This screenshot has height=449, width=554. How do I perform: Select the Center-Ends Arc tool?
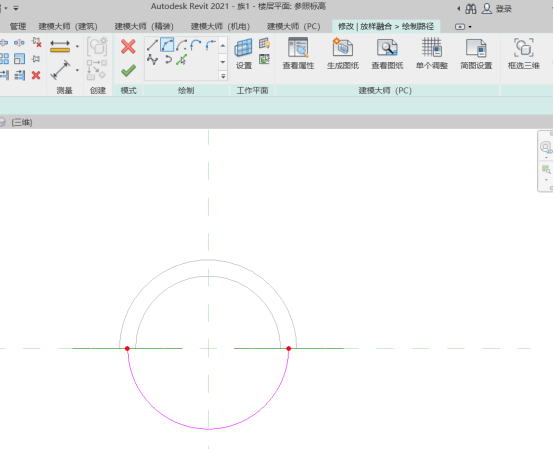[x=182, y=45]
